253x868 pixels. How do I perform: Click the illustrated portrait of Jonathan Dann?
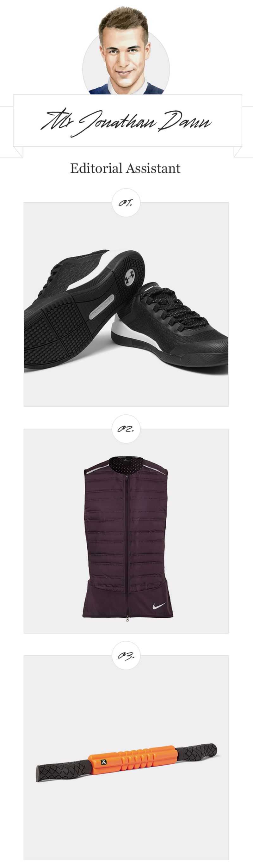click(x=126, y=51)
